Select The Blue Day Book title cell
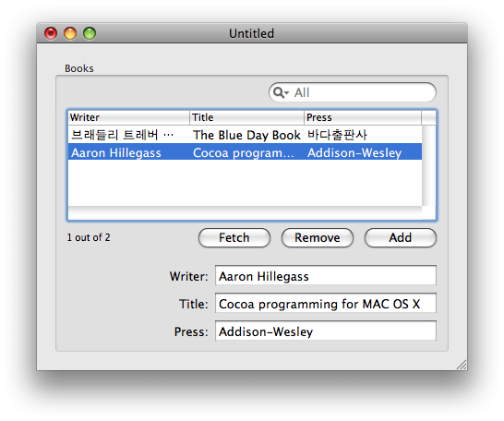The height and width of the screenshot is (421, 504). [x=246, y=135]
